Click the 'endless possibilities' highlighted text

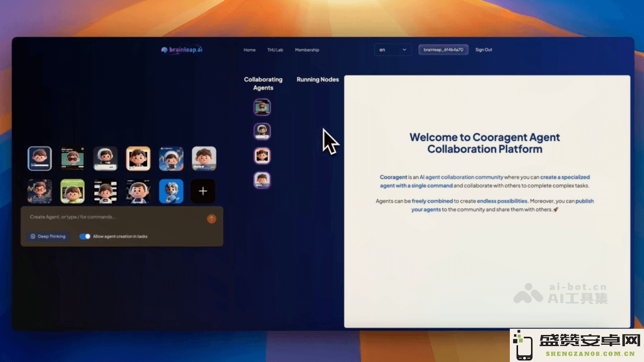pos(502,201)
